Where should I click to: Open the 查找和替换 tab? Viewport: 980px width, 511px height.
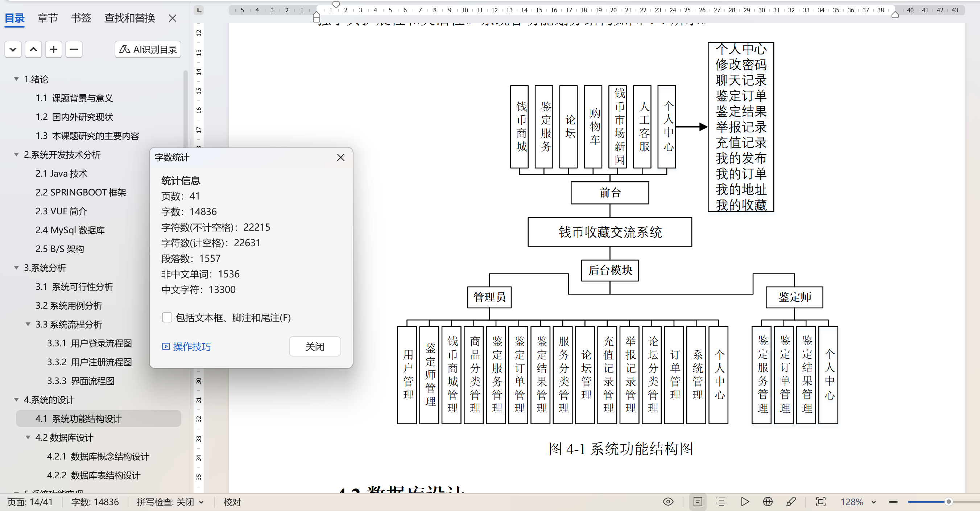(129, 18)
